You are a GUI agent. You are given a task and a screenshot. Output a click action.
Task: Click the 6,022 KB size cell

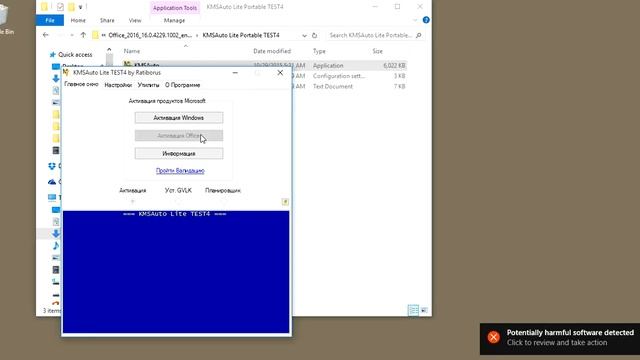pyautogui.click(x=394, y=65)
